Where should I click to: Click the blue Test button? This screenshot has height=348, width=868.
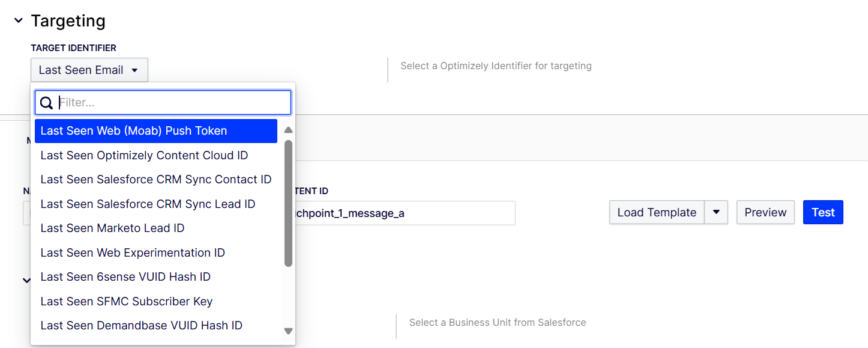(823, 213)
